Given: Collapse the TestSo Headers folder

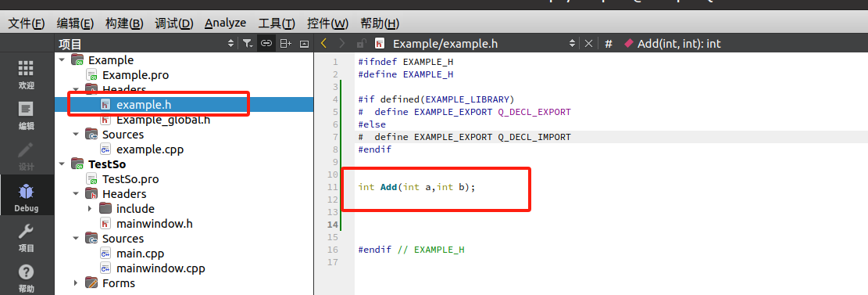Looking at the screenshot, I should tap(76, 193).
